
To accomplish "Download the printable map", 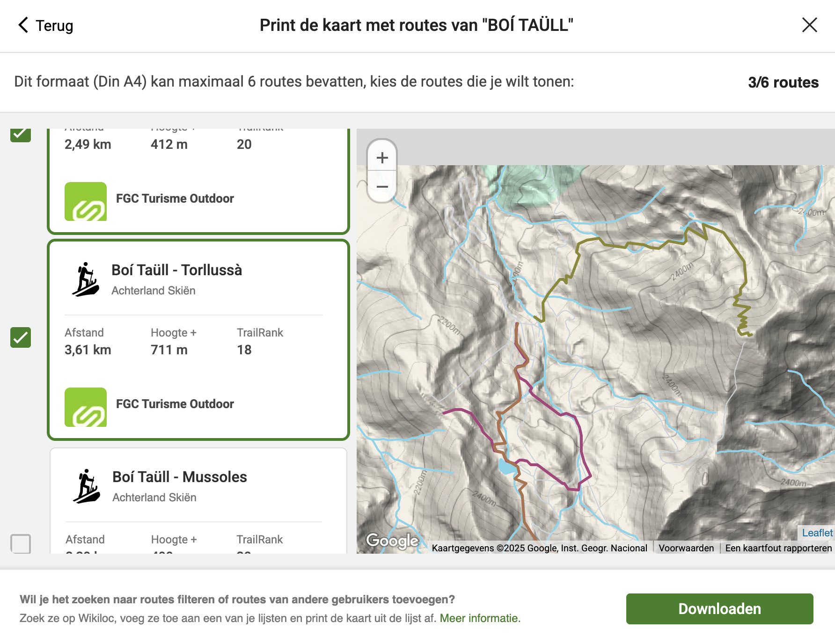I will (719, 608).
